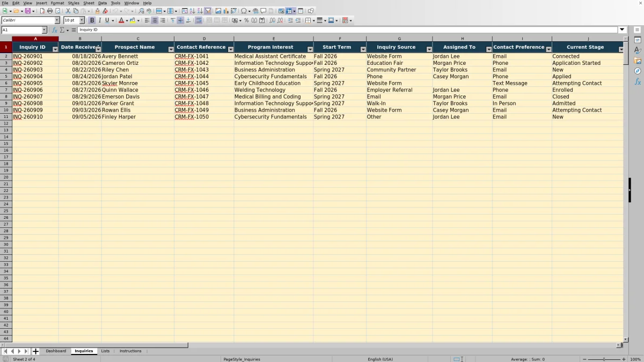The image size is (644, 362).
Task: Open Inquiry Source filter dropdown arrow
Action: [x=429, y=49]
